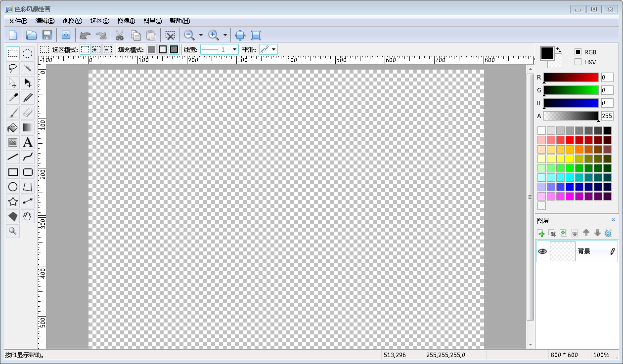623x364 pixels.
Task: Open the 选区(S) menu
Action: 100,21
